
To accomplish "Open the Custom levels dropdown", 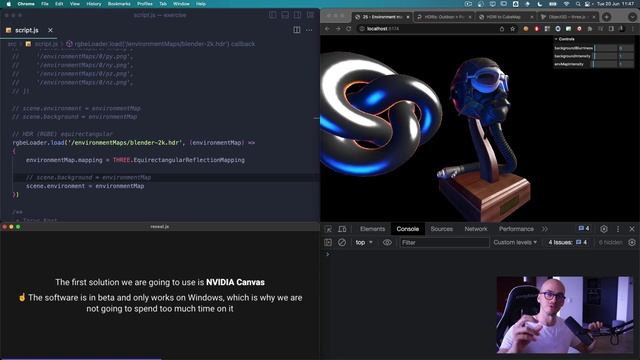I will coord(515,242).
